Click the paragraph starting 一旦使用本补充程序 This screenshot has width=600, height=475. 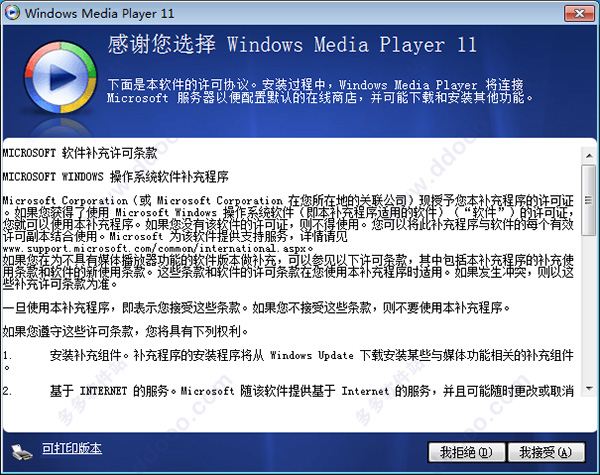(x=256, y=307)
